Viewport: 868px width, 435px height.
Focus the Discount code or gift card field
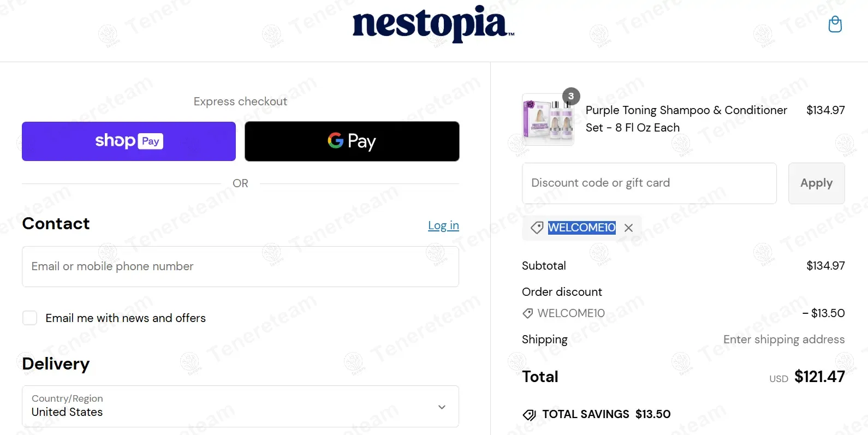tap(649, 183)
